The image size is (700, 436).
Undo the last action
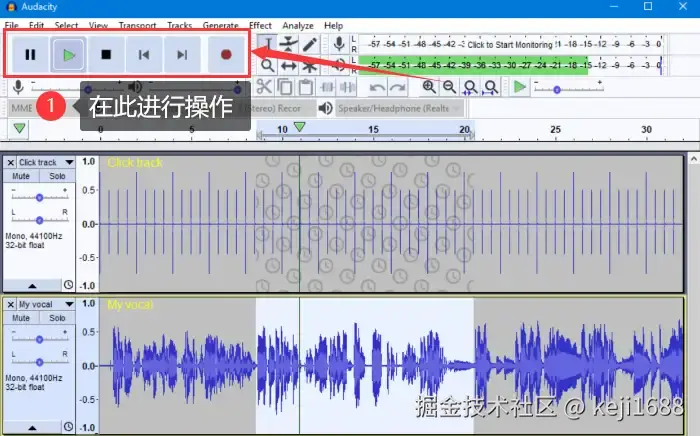point(377,87)
